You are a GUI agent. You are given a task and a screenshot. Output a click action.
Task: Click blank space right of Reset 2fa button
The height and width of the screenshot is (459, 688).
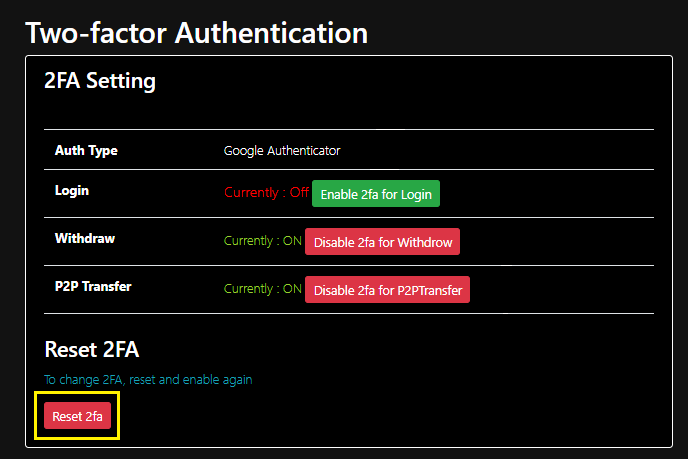pyautogui.click(x=350, y=416)
